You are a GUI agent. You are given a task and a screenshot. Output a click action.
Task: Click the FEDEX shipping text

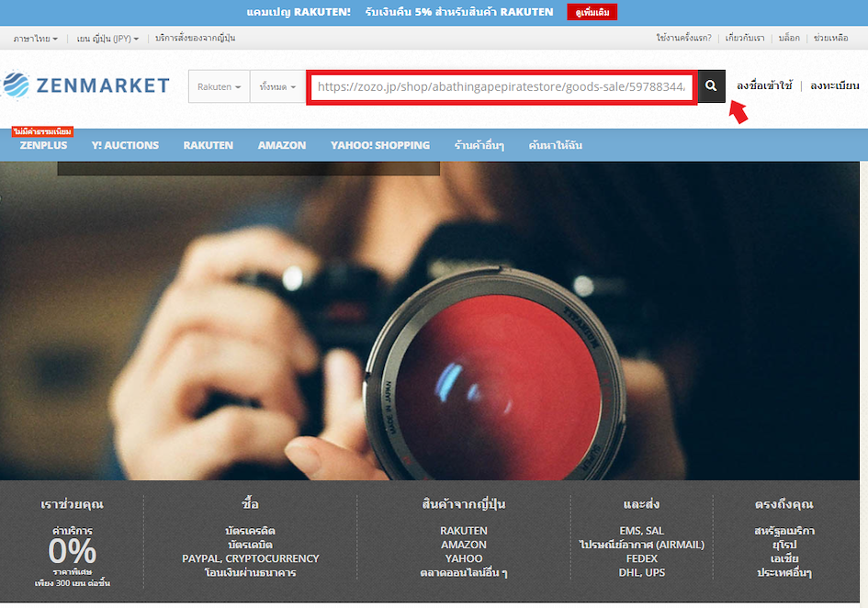[x=642, y=558]
